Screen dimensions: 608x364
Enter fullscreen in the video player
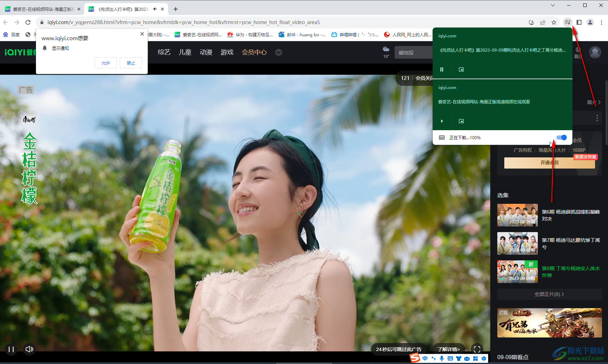pos(477,349)
